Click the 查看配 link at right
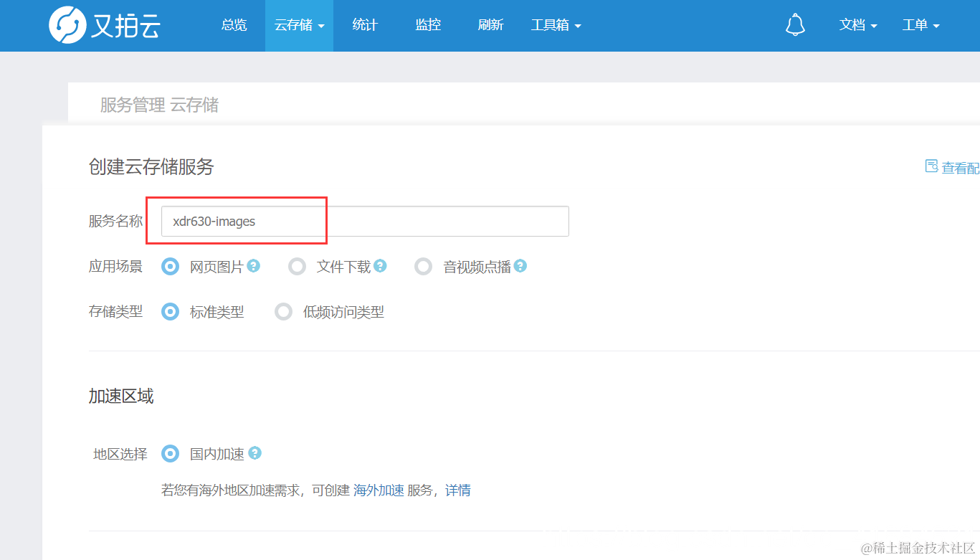Viewport: 980px width, 560px height. [953, 168]
